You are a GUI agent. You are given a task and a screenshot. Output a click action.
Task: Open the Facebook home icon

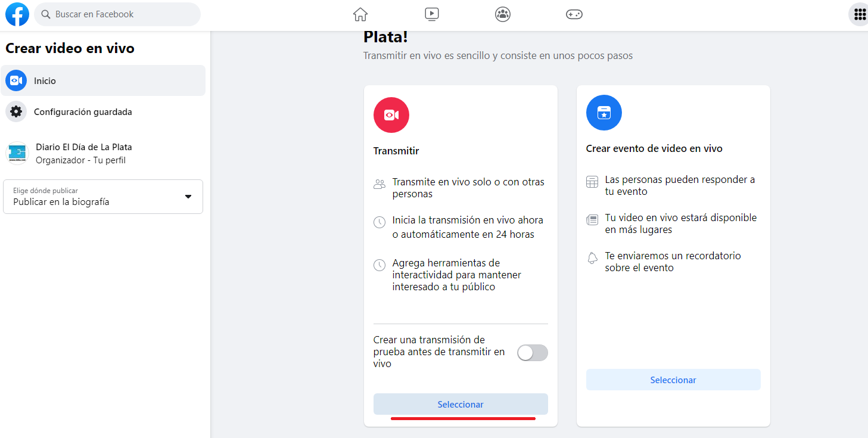[x=360, y=14]
